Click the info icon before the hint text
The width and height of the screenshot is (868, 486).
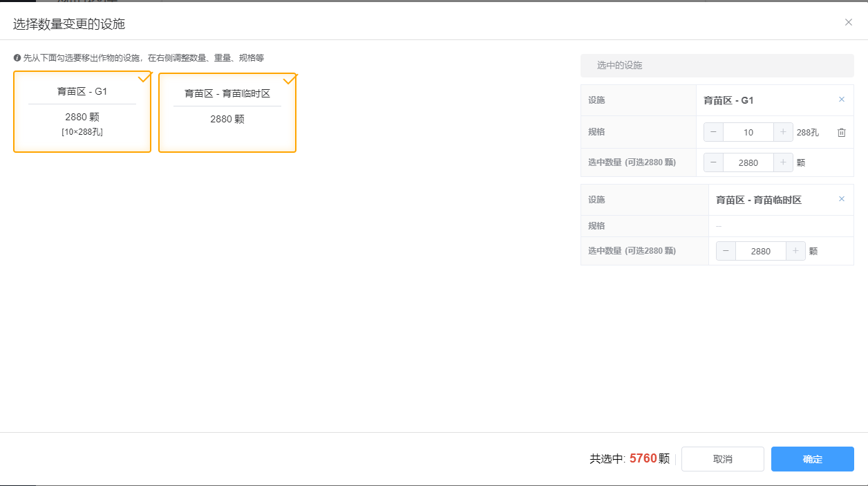coord(17,58)
